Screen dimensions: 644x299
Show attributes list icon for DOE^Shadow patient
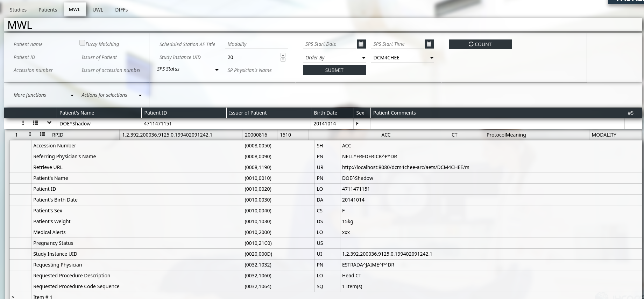click(x=35, y=123)
